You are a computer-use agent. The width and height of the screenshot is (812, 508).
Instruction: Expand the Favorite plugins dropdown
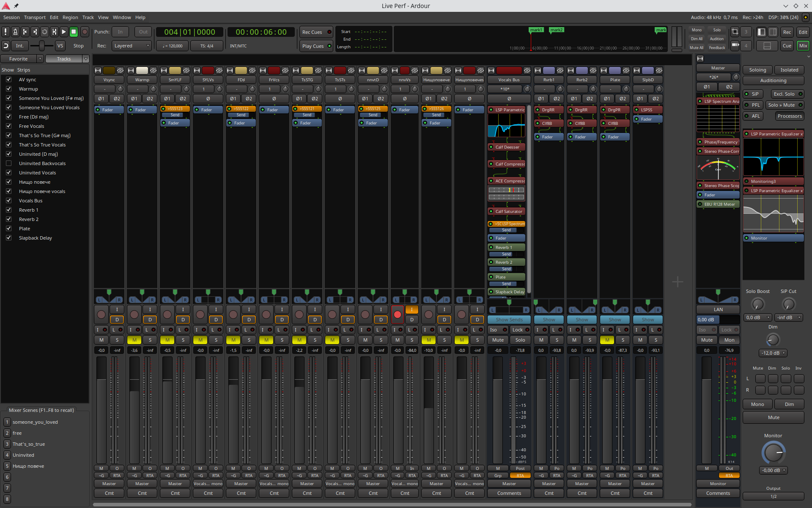(x=40, y=59)
